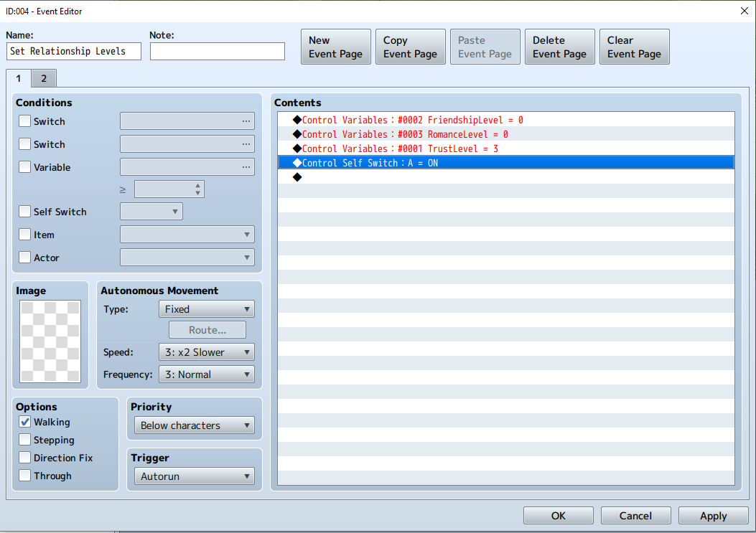Open the first Switch selection field
The height and width of the screenshot is (533, 756).
pyautogui.click(x=187, y=121)
